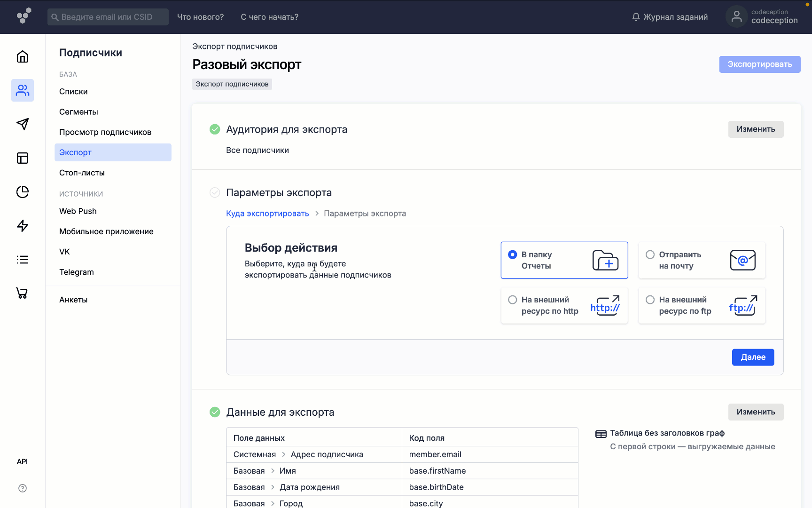Select 'В папку Отчеты' radio option
The height and width of the screenshot is (508, 812).
pos(513,254)
